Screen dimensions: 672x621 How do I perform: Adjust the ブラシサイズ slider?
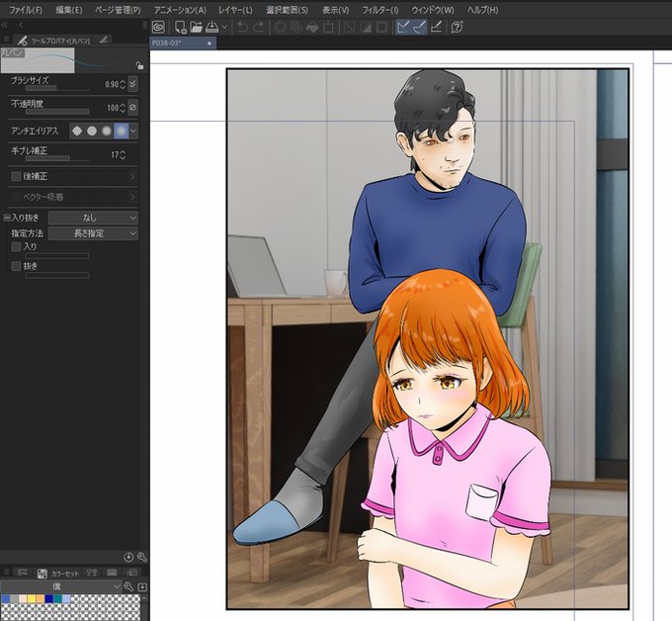(57, 88)
